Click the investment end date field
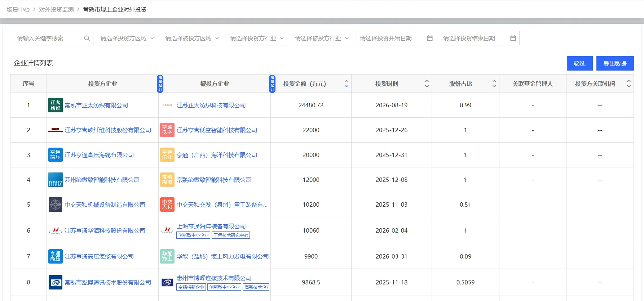 point(480,38)
